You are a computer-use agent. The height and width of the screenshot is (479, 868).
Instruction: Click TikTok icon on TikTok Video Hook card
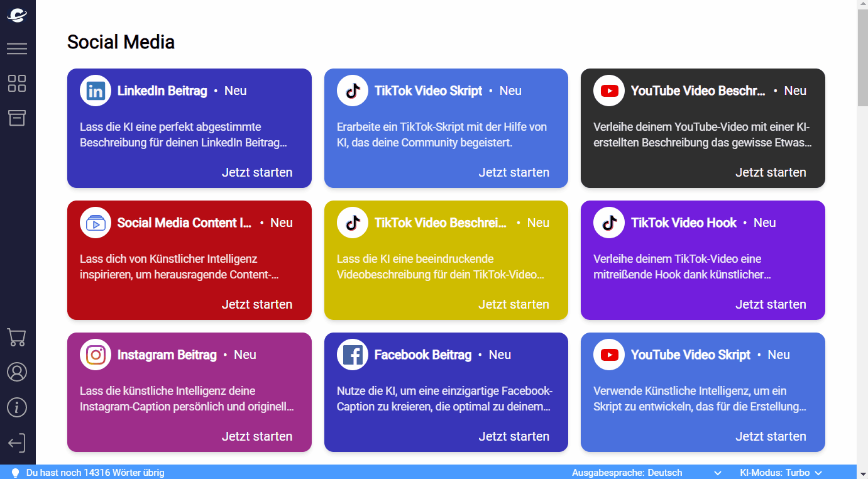tap(609, 223)
